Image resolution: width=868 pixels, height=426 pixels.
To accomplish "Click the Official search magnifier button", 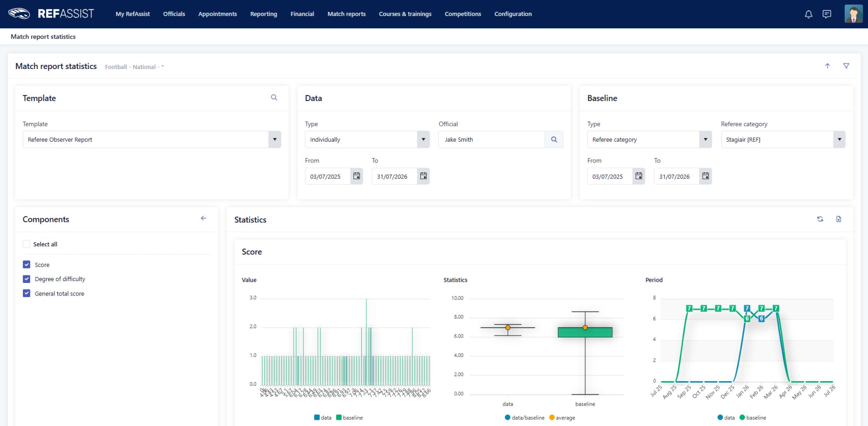I will click(x=554, y=139).
